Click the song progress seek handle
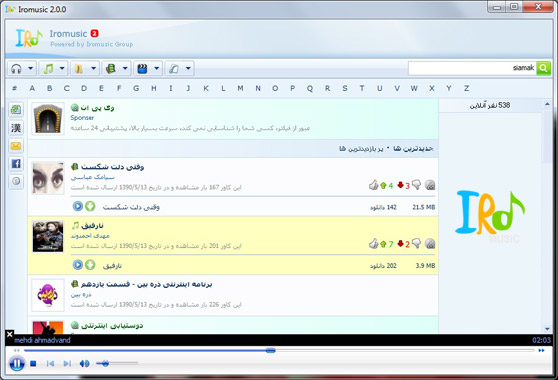558x380 pixels. click(270, 350)
